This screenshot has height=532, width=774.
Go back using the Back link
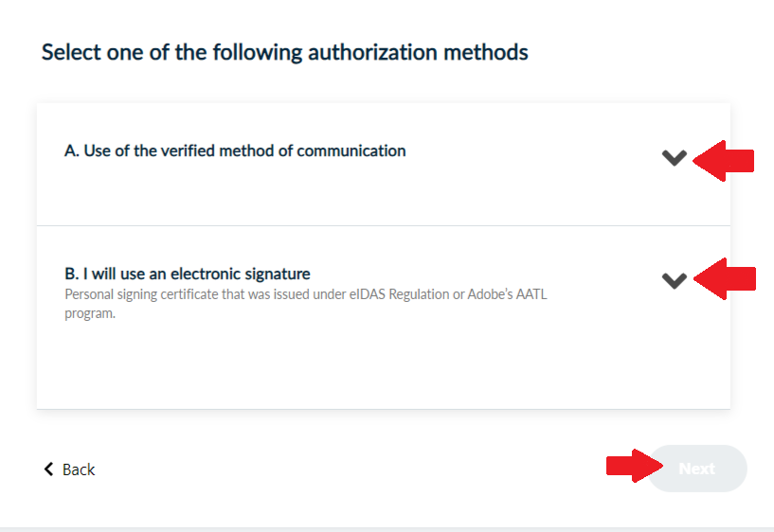79,470
